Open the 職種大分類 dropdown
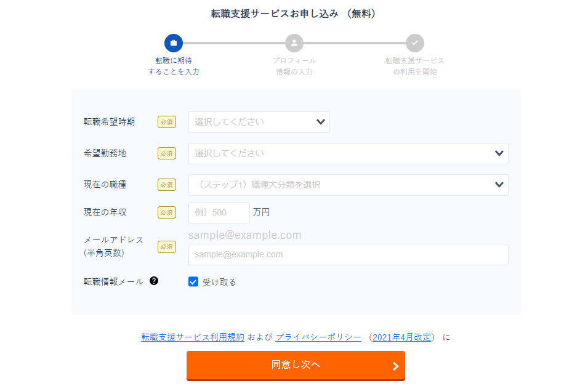 click(x=348, y=185)
